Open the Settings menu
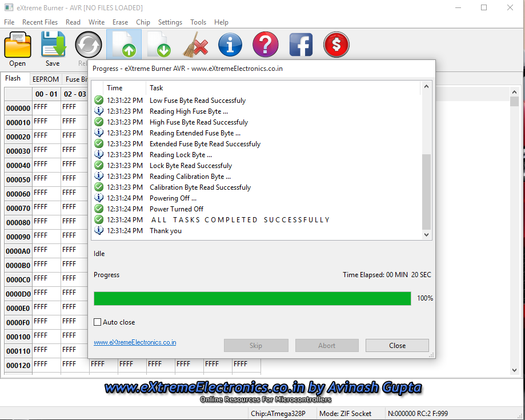 [170, 22]
